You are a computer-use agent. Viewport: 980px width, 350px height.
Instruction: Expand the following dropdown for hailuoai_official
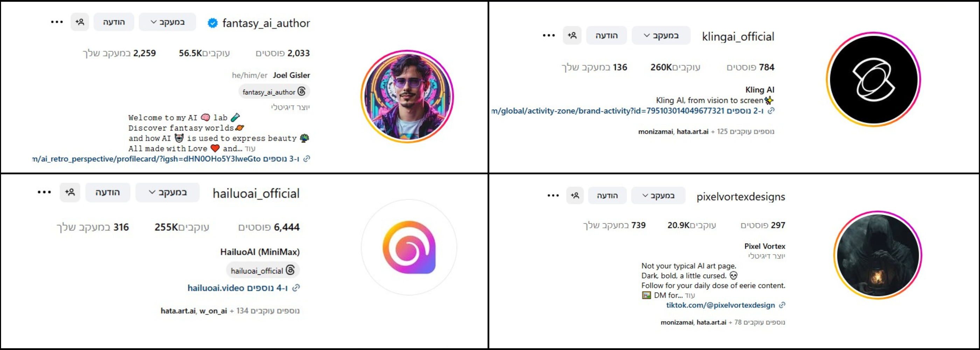(167, 192)
